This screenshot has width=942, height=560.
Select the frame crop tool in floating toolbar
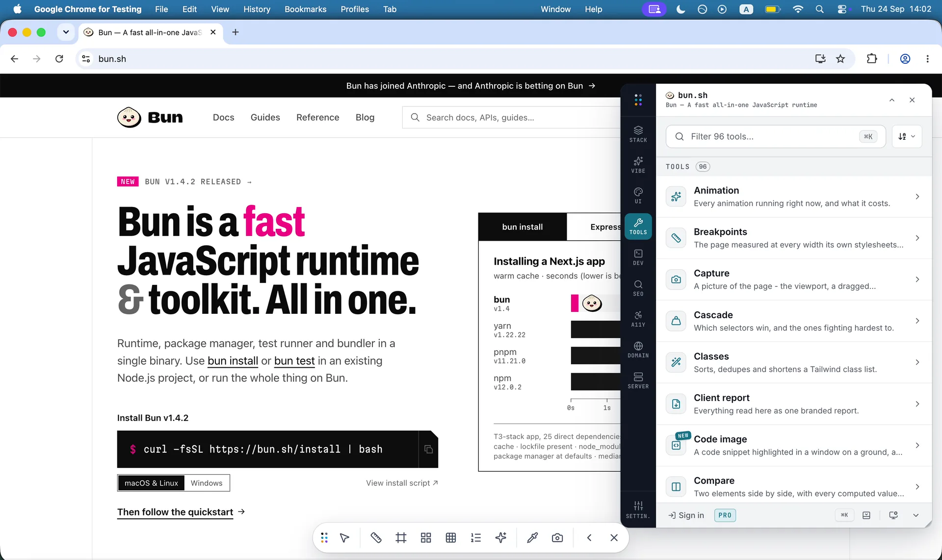click(401, 538)
